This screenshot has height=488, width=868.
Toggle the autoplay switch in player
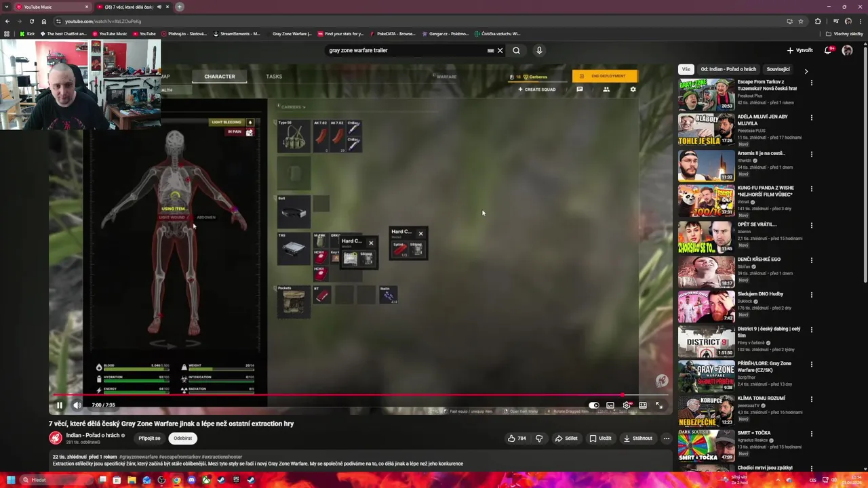[x=594, y=405]
